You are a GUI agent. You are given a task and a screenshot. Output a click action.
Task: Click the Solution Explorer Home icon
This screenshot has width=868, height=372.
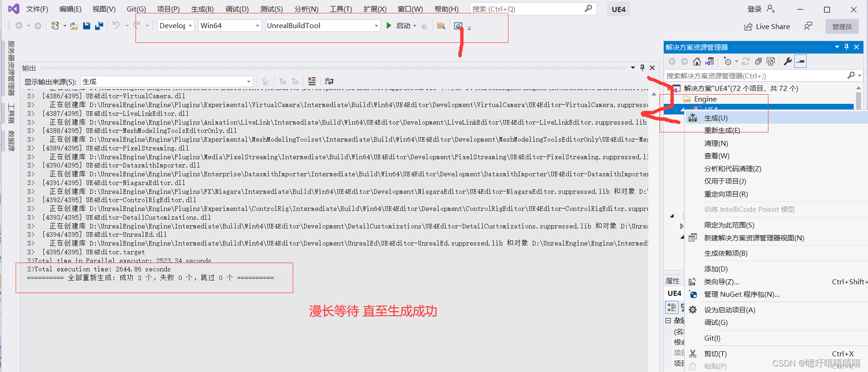tap(697, 61)
